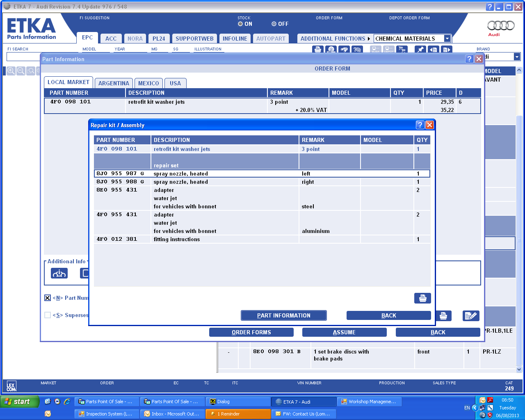Click the pin icon in main toolbar
The image size is (525, 420).
[420, 50]
